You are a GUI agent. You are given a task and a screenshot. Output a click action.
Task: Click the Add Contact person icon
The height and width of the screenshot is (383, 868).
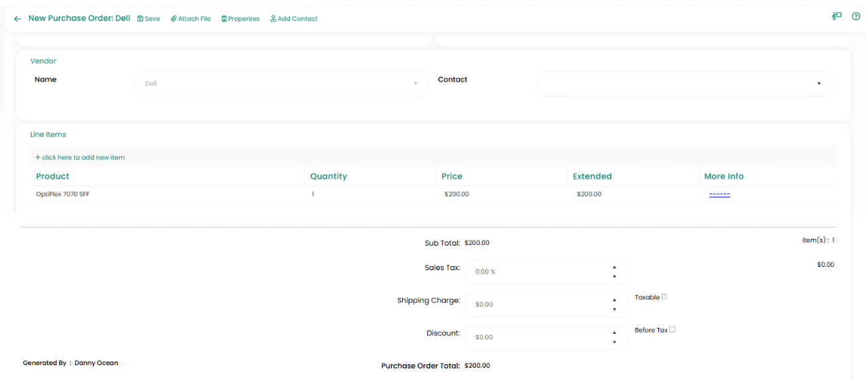coord(273,19)
